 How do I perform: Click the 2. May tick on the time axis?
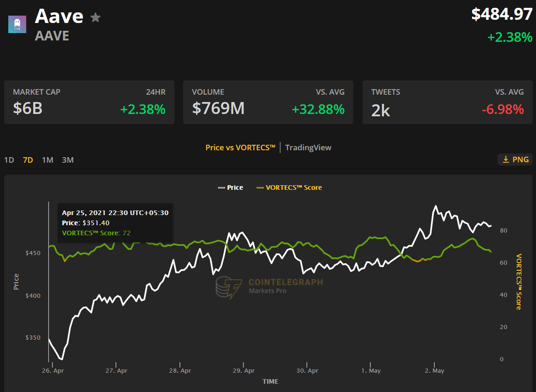pyautogui.click(x=434, y=370)
